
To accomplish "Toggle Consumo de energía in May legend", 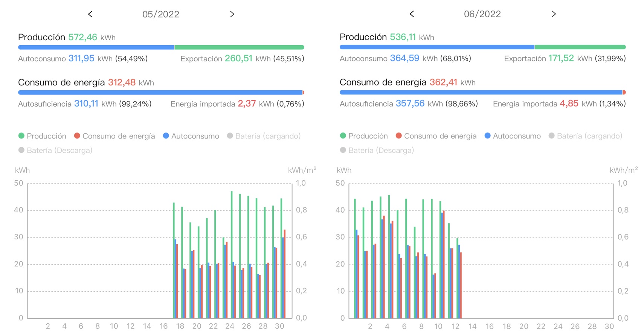I will [114, 136].
